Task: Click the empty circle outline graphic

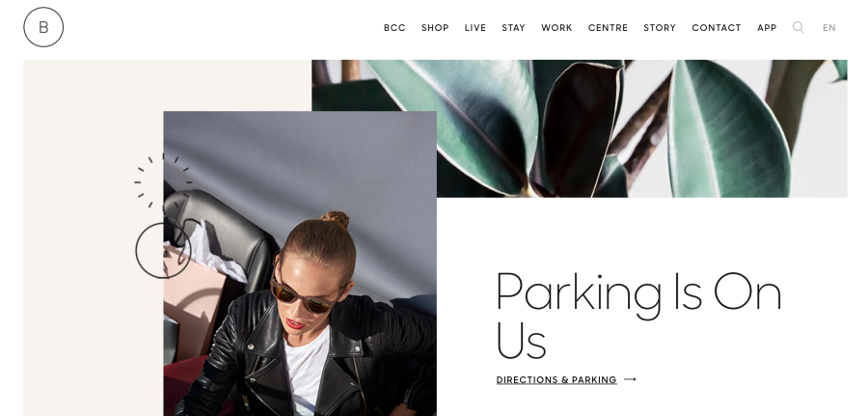Action: pyautogui.click(x=163, y=250)
